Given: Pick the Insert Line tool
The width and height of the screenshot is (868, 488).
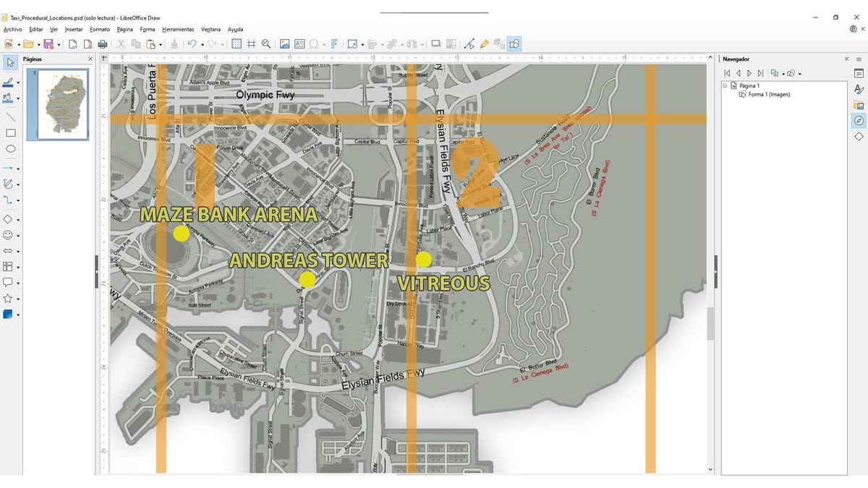Looking at the screenshot, I should (10, 116).
